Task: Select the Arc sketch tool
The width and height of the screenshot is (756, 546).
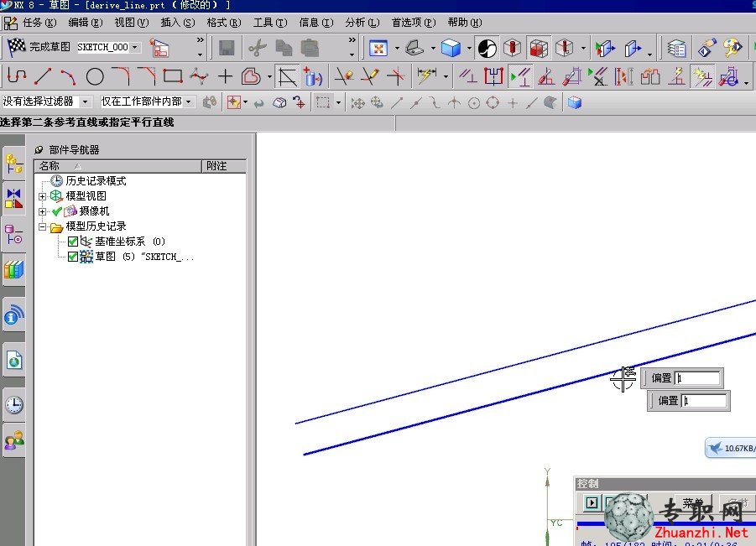Action: coord(69,76)
